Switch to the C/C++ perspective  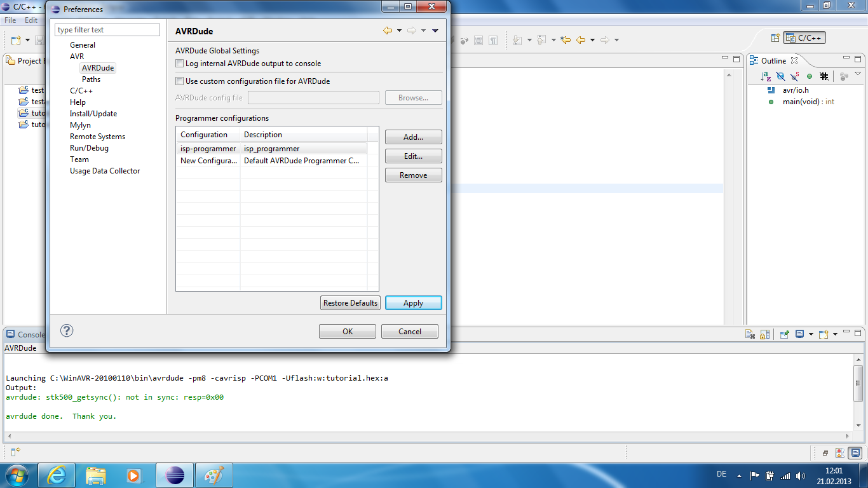point(805,37)
